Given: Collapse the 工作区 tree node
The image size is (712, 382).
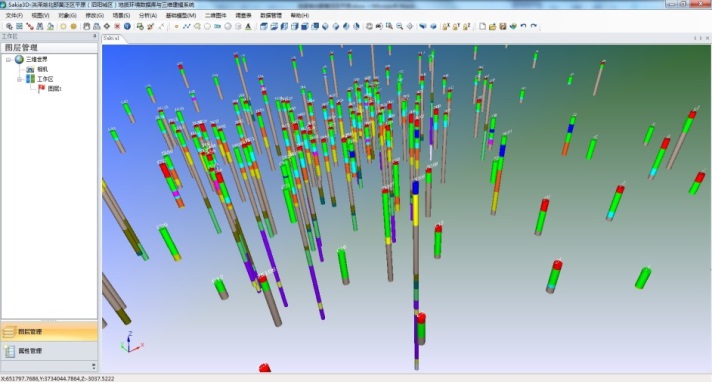Looking at the screenshot, I should pos(20,79).
